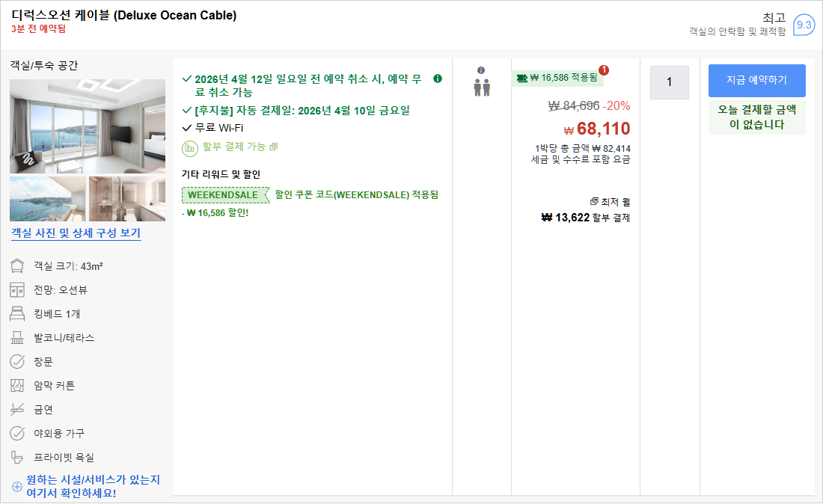Viewport: 823px width, 504px height.
Task: Click the green checkmark beside free cancellation text
Action: click(186, 79)
